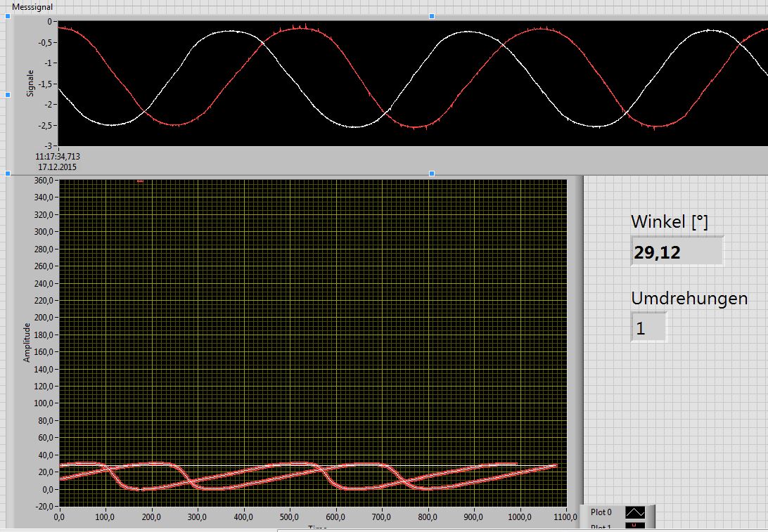The width and height of the screenshot is (768, 532).
Task: Click the Amplitude y-axis label
Action: [27, 342]
